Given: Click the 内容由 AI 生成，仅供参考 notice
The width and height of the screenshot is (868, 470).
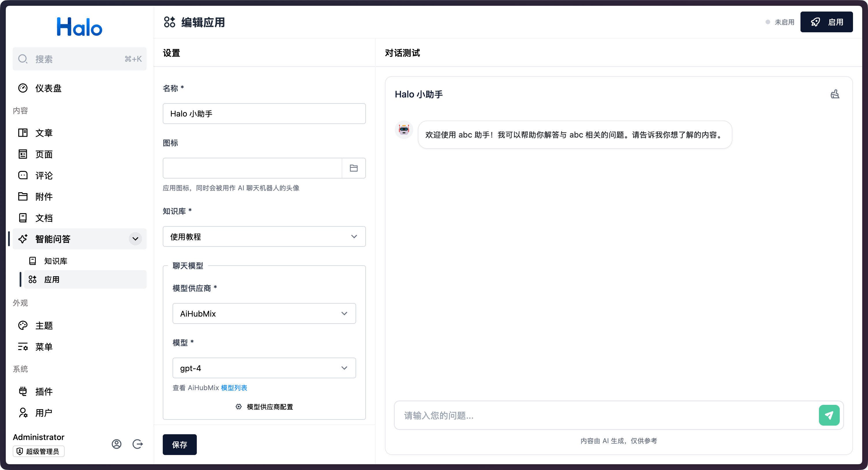Looking at the screenshot, I should pos(619,441).
